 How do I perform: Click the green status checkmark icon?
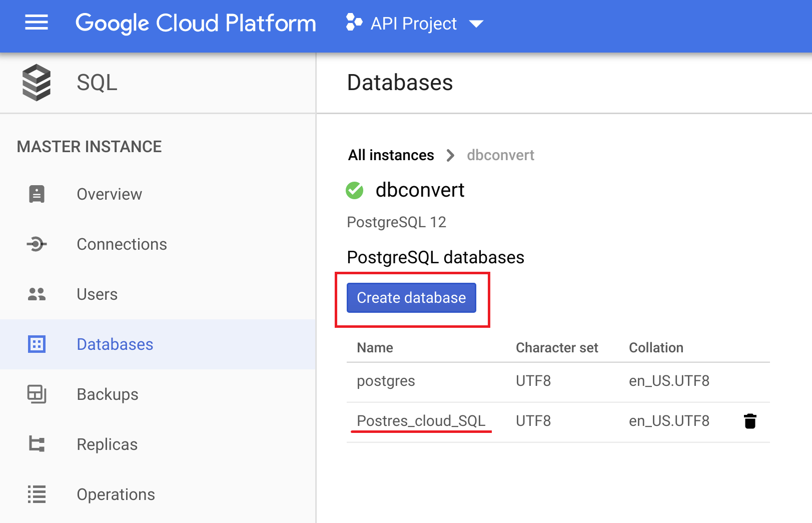tap(355, 190)
